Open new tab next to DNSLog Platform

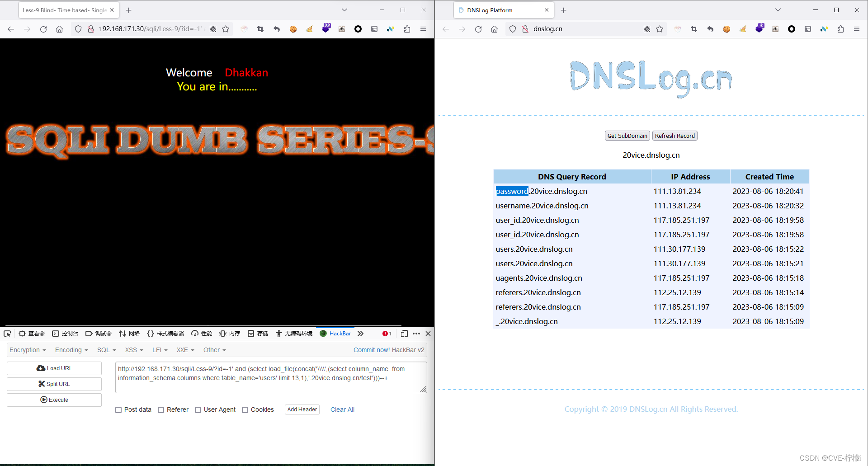pyautogui.click(x=563, y=10)
